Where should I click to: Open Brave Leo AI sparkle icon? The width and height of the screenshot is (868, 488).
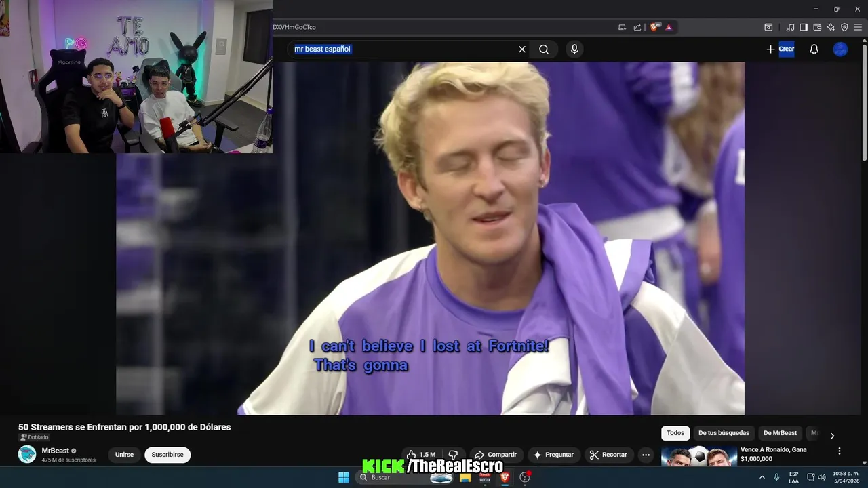[x=831, y=27]
